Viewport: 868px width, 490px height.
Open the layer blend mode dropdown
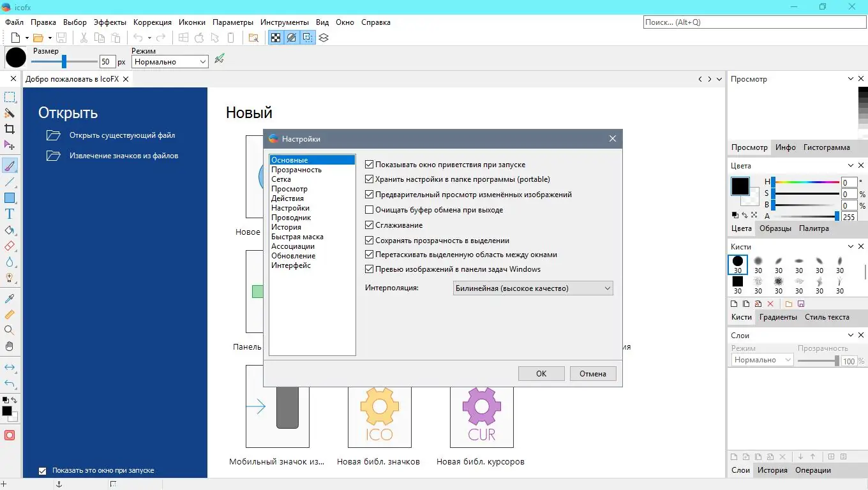pyautogui.click(x=761, y=359)
